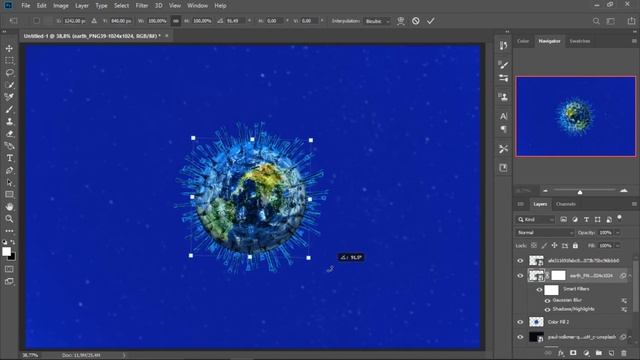Commit the transform with the checkmark
640x360 pixels.
tap(431, 21)
